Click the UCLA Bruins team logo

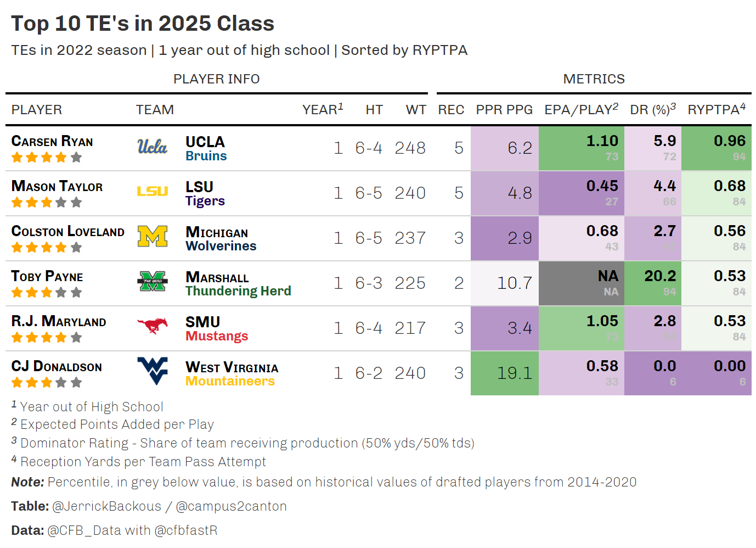[x=152, y=147]
